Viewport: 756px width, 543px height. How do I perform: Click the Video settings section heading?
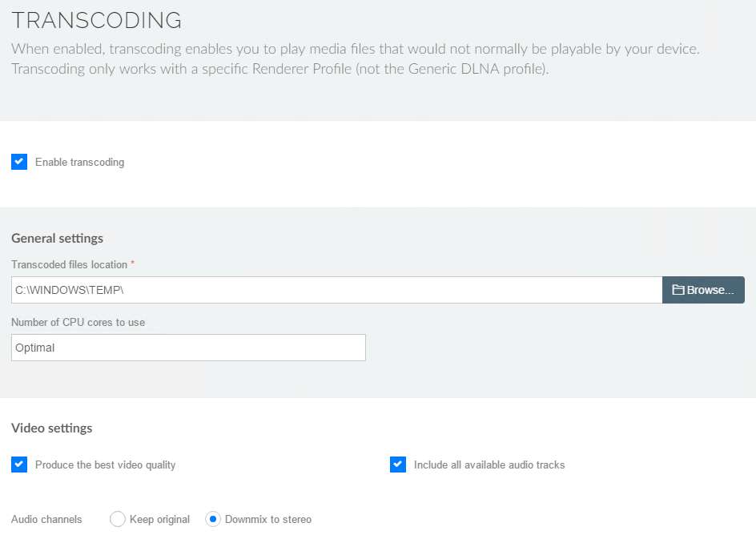[51, 428]
